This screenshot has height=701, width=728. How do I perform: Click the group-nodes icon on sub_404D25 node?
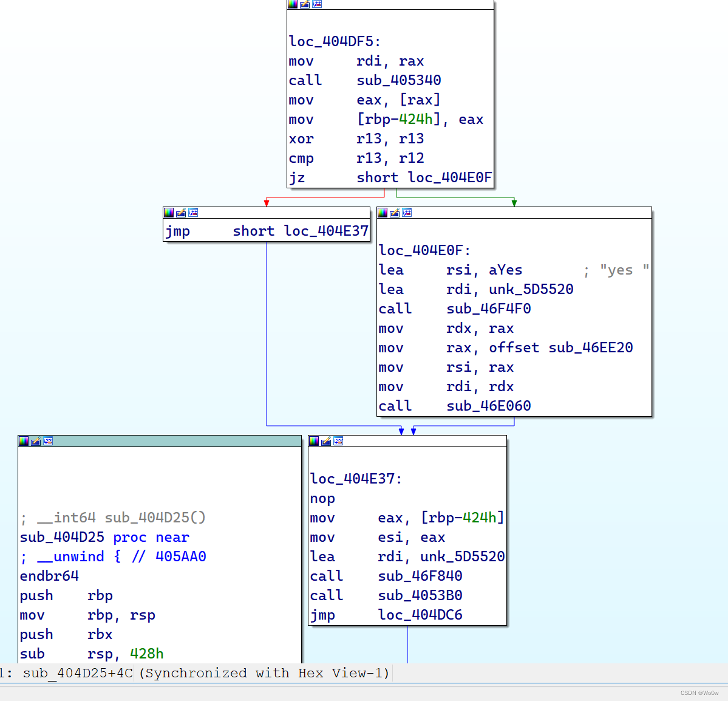47,441
